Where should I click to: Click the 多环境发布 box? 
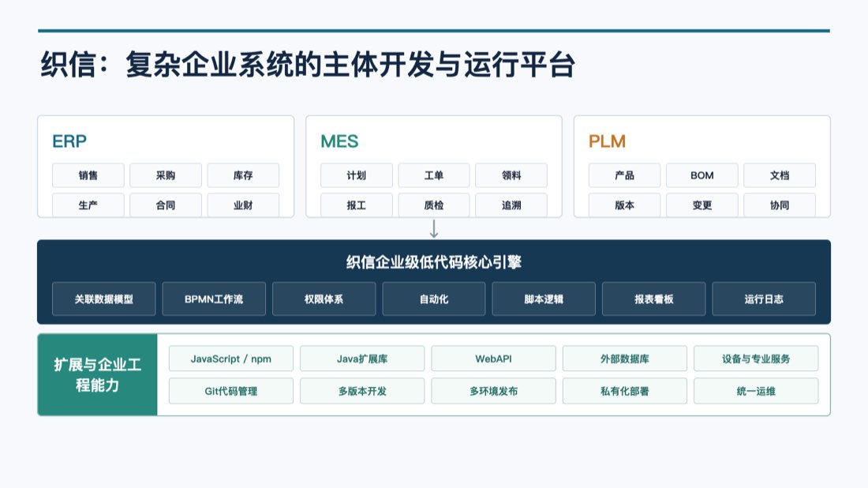coord(493,391)
